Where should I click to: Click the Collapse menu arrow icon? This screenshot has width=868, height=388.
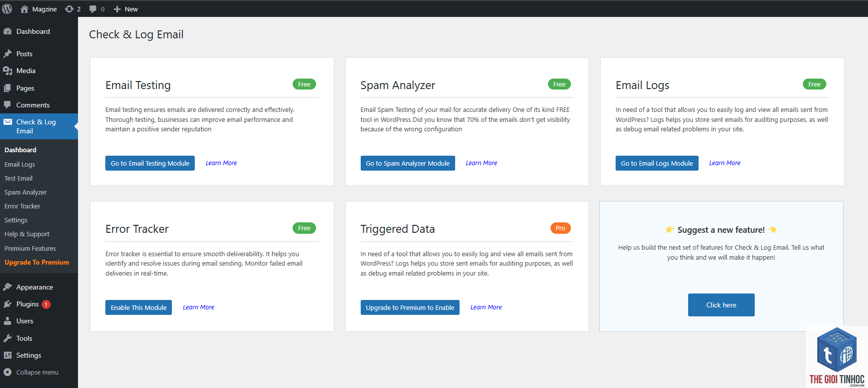pyautogui.click(x=7, y=372)
